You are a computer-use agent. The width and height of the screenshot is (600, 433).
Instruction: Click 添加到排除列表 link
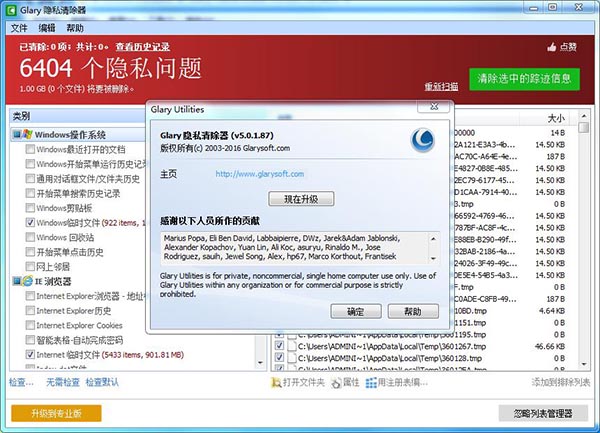point(561,382)
